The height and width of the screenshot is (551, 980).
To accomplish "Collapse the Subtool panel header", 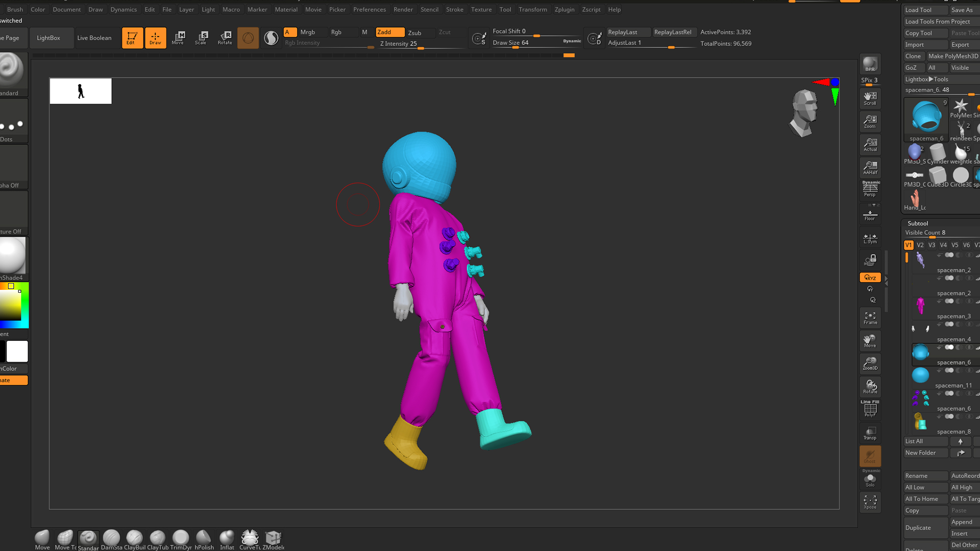I will (918, 223).
